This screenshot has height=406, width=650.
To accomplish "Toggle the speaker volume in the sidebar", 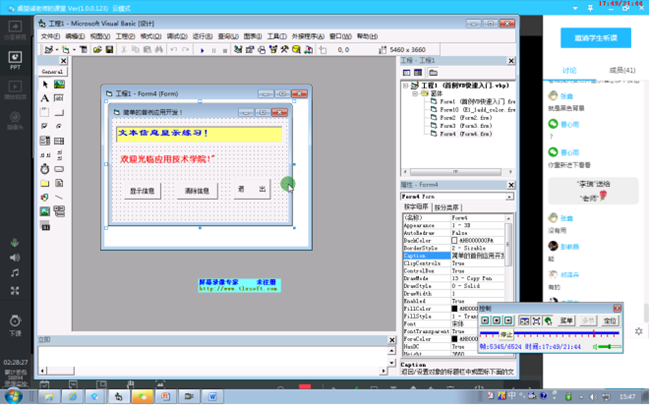I will click(x=15, y=258).
